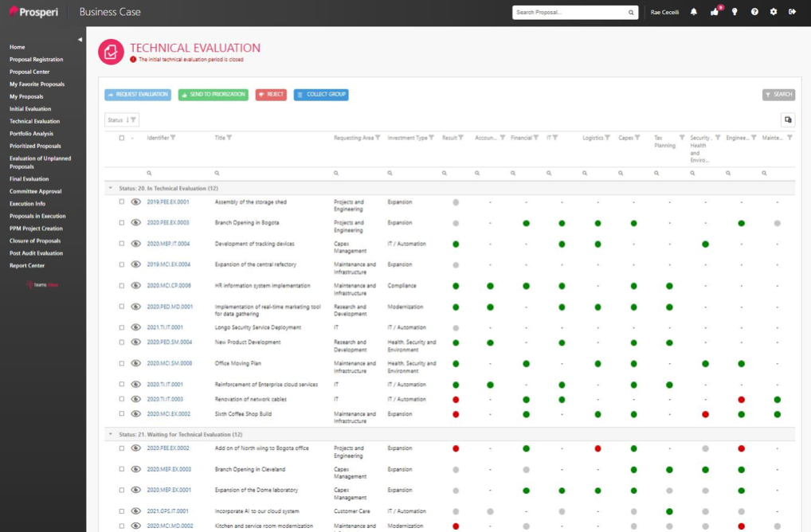This screenshot has height=532, width=811.
Task: Go to Proposal Center in sidebar
Action: (x=29, y=72)
